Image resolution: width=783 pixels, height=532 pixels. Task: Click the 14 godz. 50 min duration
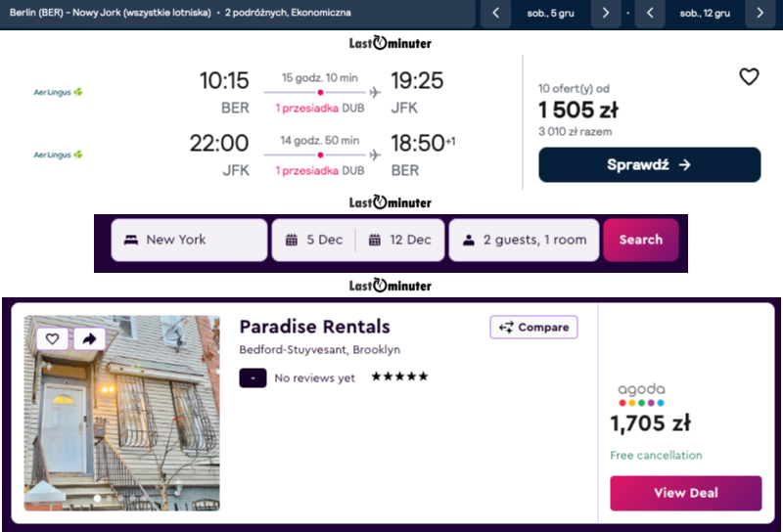click(x=320, y=141)
